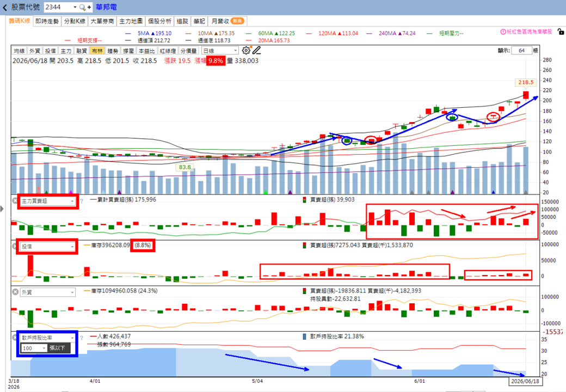Close the 外資 indicator panel

[x=15, y=292]
